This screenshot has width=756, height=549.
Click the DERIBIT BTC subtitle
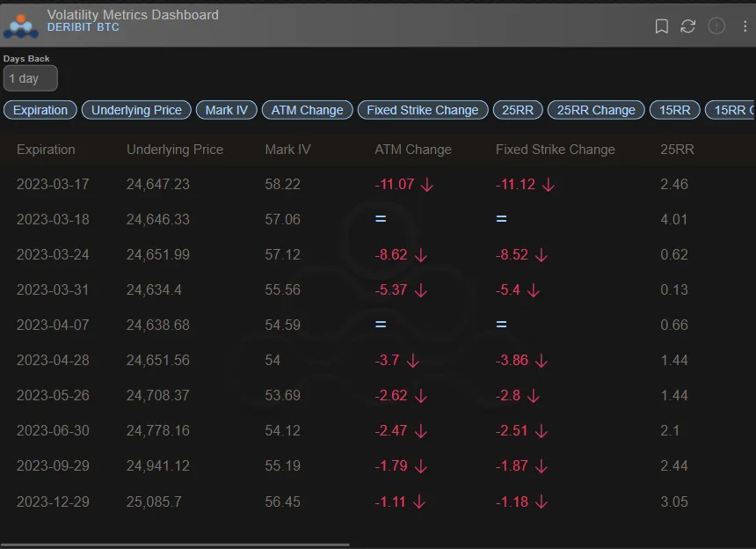(83, 27)
